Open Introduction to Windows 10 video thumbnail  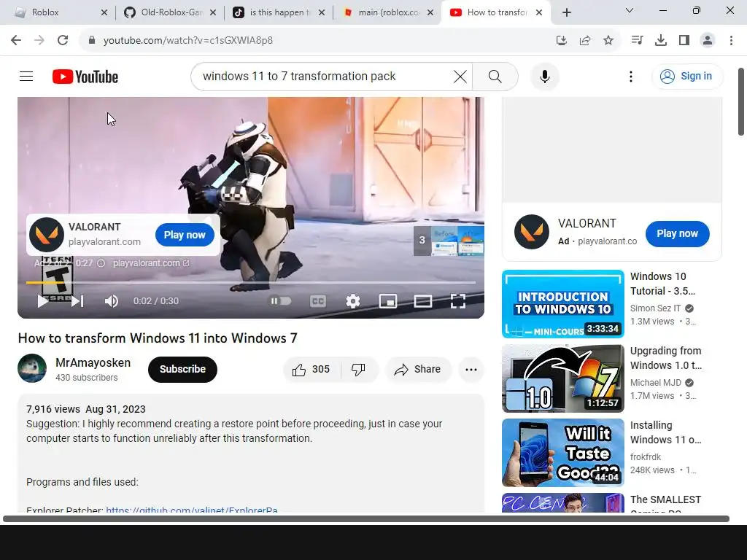pos(562,304)
